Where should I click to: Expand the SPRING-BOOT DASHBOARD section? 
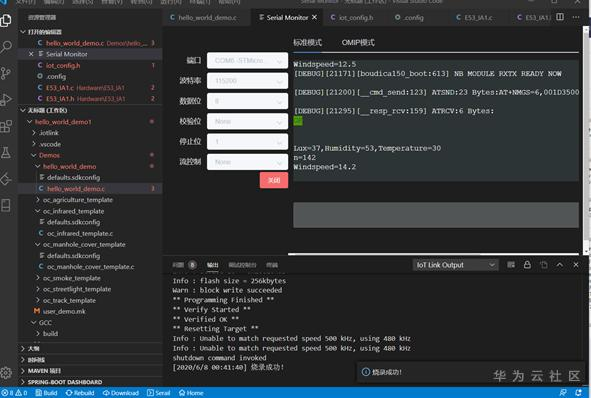point(90,382)
